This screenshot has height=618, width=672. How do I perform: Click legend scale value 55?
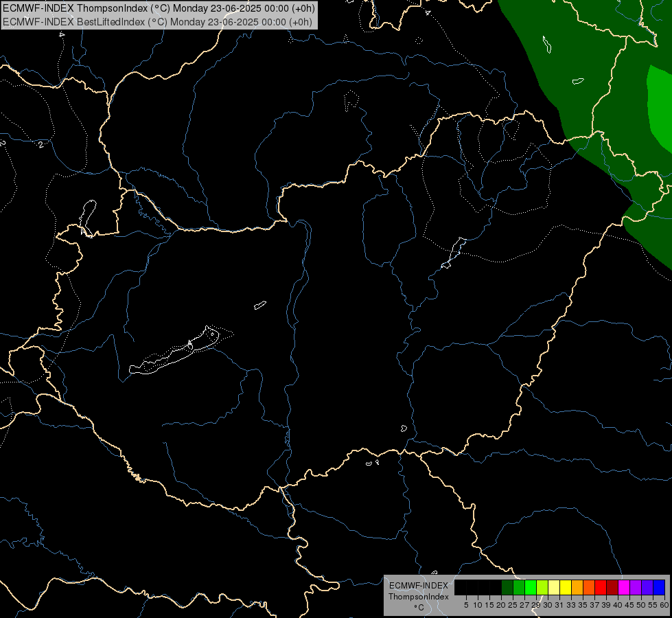coord(652,605)
